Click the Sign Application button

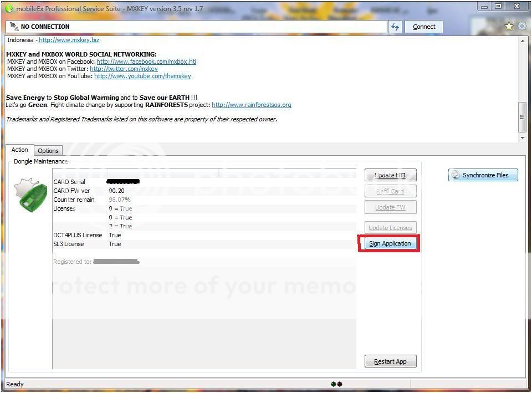point(390,243)
